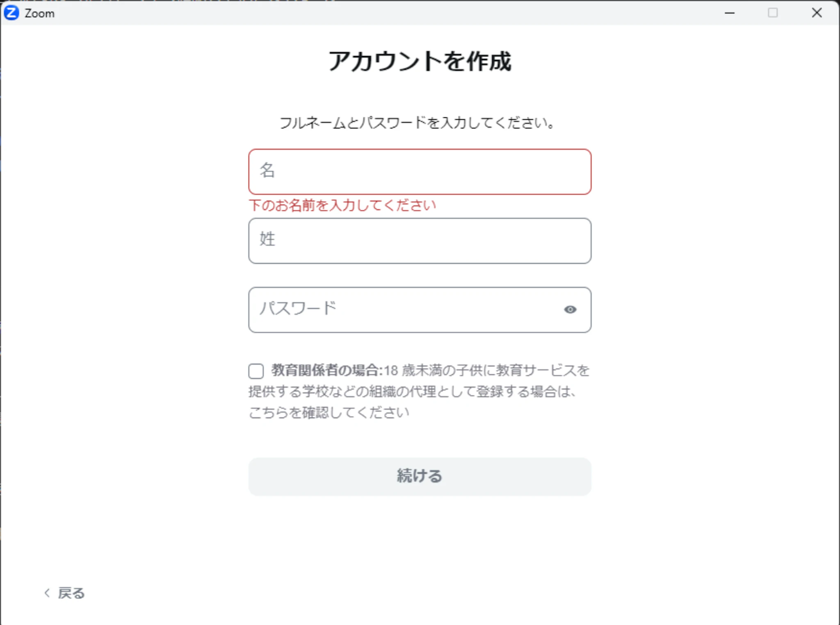The height and width of the screenshot is (625, 840).
Task: Click empty area of the title bar
Action: (x=369, y=13)
